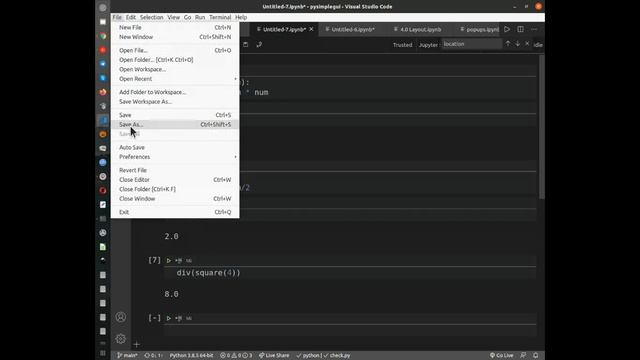Switch to 4.0 Layout.ipynb tab
The width and height of the screenshot is (640, 360).
pos(420,29)
